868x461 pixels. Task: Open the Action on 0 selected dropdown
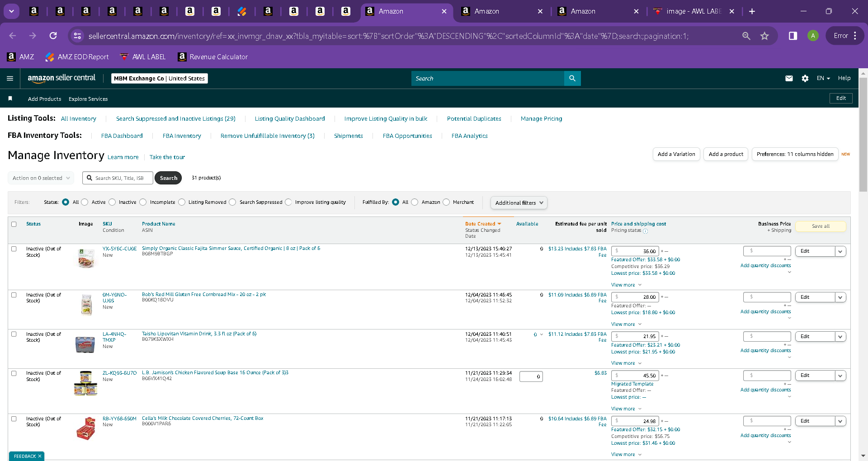[41, 178]
